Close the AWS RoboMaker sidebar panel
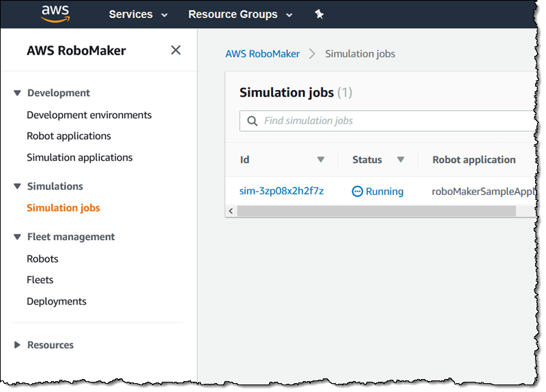546x392 pixels. pyautogui.click(x=175, y=50)
